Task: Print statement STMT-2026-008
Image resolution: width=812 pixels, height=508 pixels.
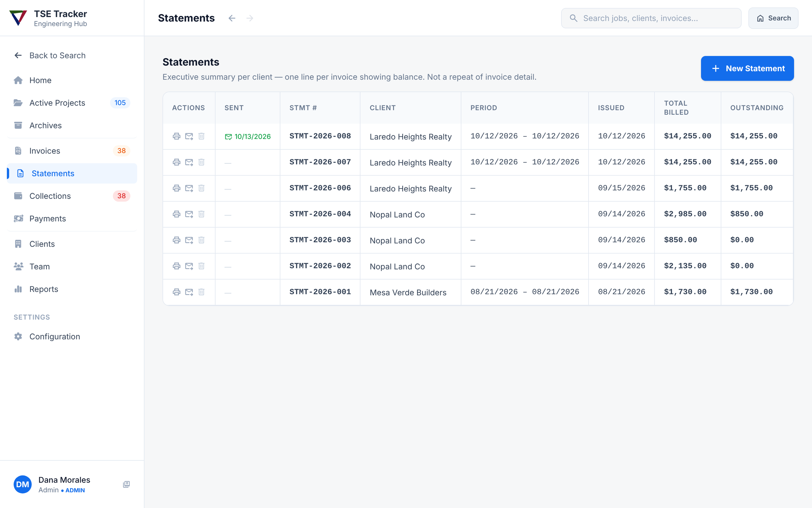Action: pyautogui.click(x=177, y=136)
